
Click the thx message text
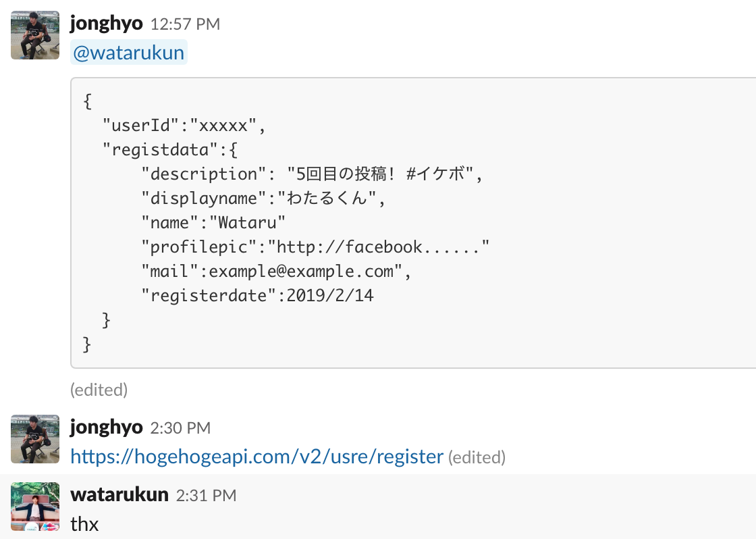84,523
